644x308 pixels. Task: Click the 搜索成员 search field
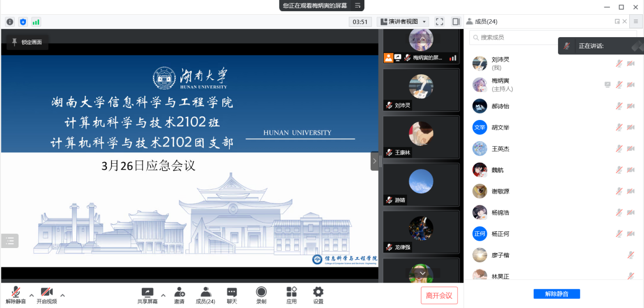tap(553, 38)
